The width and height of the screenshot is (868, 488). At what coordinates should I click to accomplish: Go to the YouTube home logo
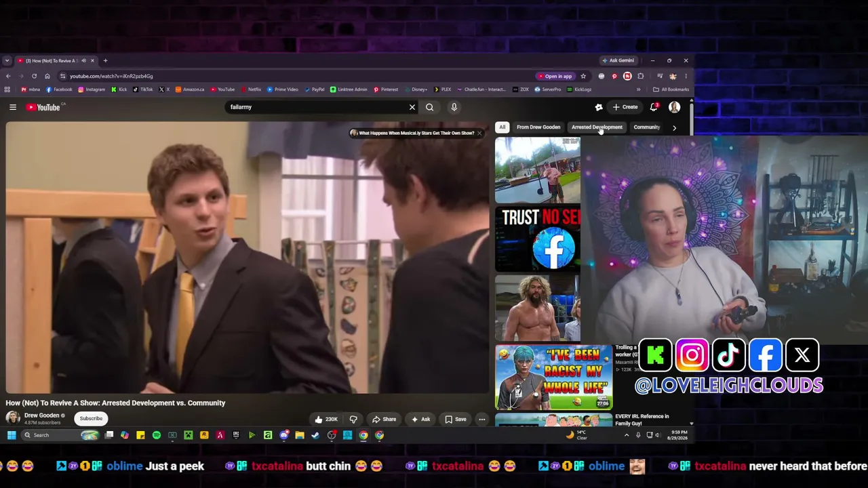coord(44,107)
